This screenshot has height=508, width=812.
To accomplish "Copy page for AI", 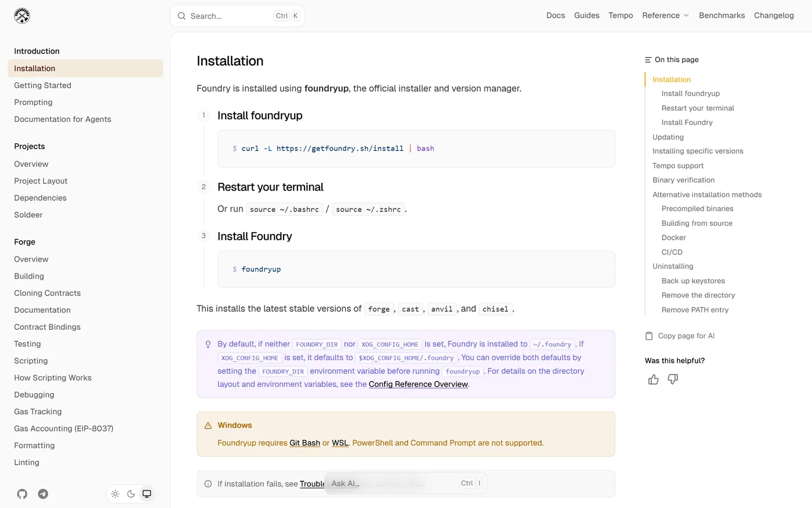I will tap(680, 336).
